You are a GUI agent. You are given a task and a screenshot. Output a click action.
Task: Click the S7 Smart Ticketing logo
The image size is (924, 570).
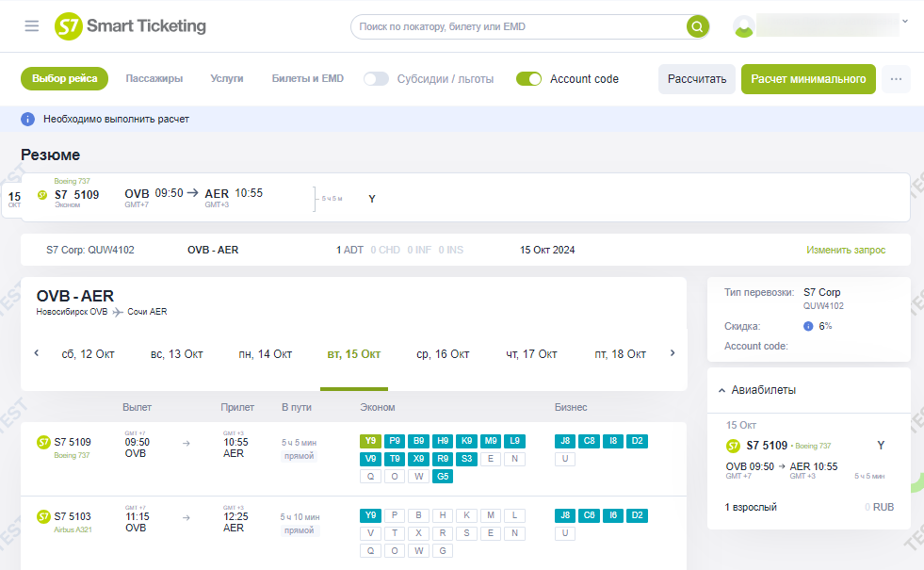[x=130, y=26]
